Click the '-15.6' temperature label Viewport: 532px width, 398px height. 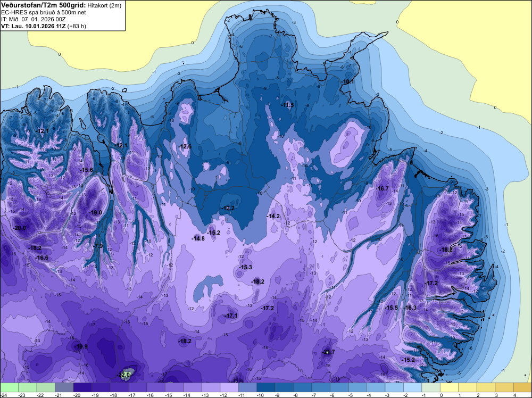[86, 170]
